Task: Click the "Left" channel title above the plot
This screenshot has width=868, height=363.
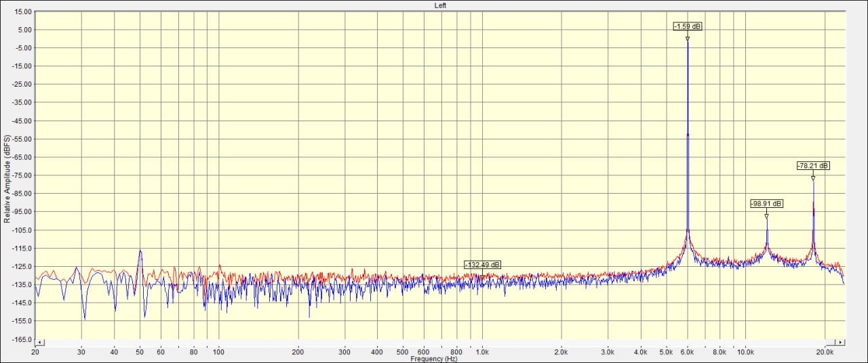Action: (440, 5)
